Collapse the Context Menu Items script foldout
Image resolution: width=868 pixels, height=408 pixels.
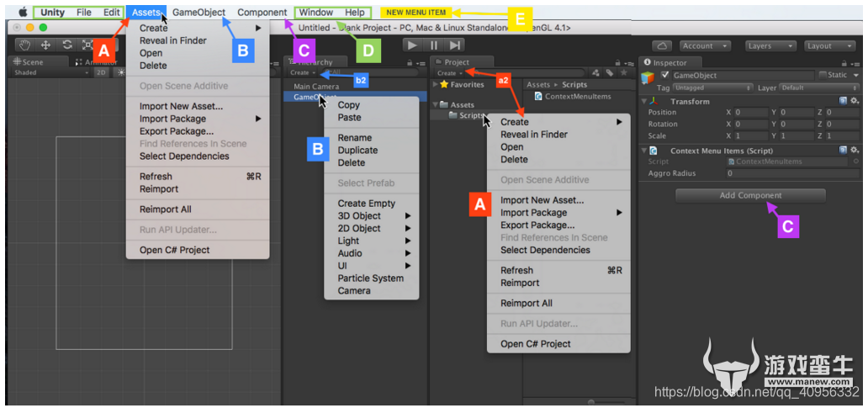click(x=643, y=150)
